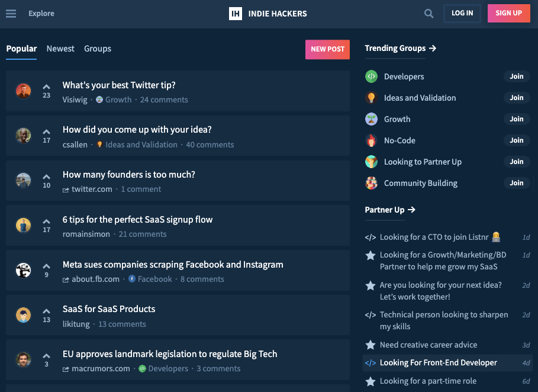
Task: Open likitung's avatar
Action: click(x=23, y=315)
